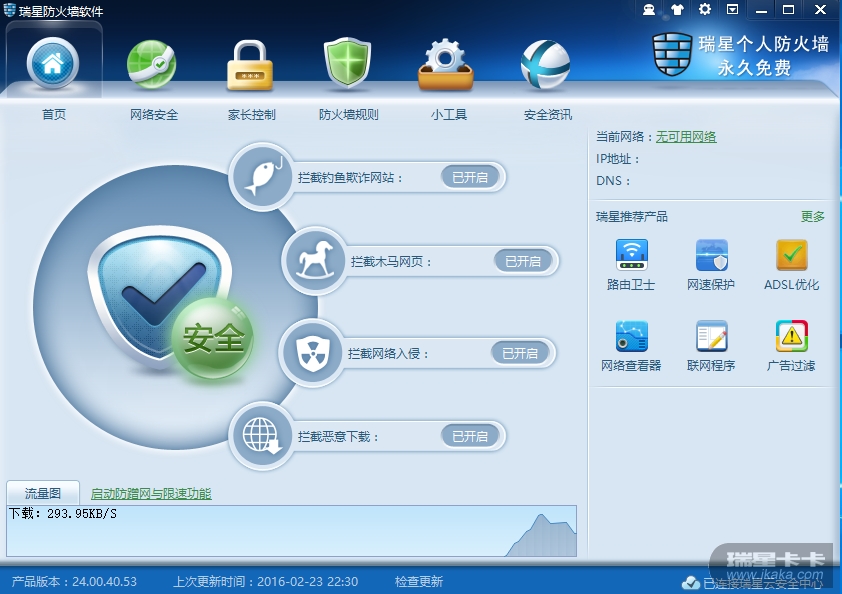Toggle 拦截钓鱼欺诈网站 已开启 switch
The width and height of the screenshot is (842, 594).
click(470, 177)
